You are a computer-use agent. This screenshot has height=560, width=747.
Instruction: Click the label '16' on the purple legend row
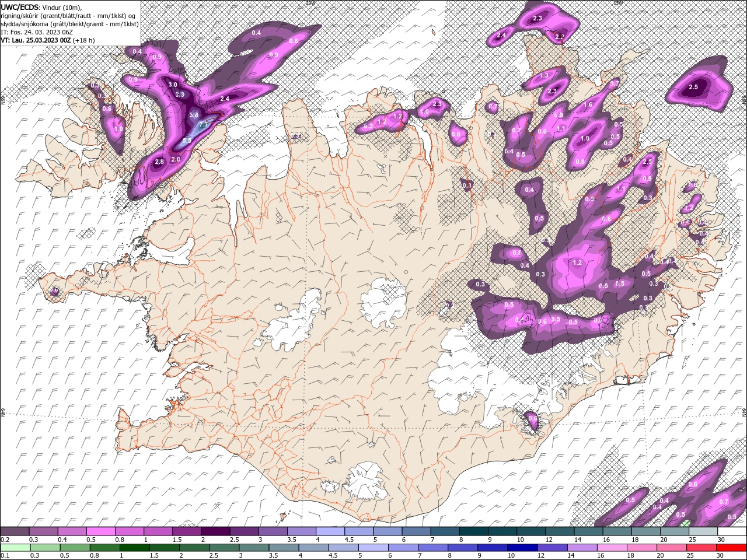coord(605,540)
